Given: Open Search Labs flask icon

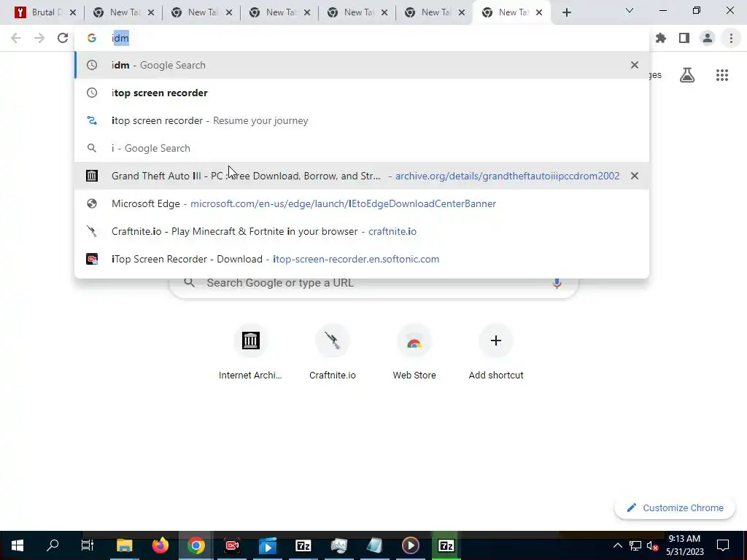Looking at the screenshot, I should [x=687, y=75].
